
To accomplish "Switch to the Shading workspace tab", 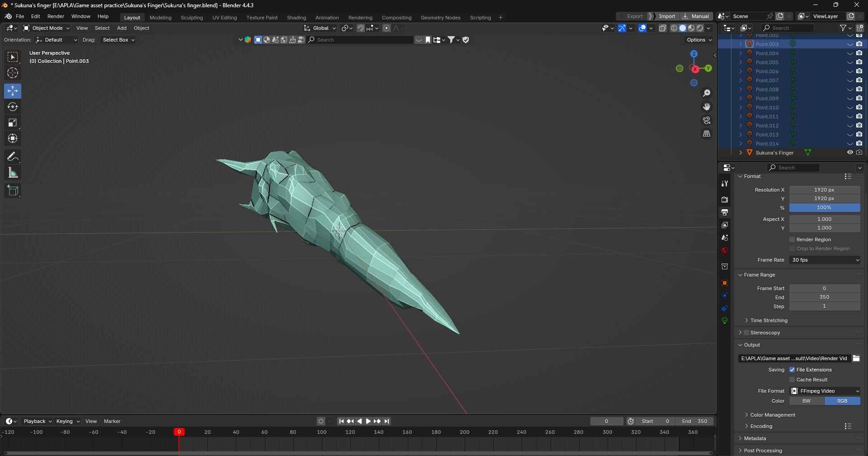I will point(297,18).
